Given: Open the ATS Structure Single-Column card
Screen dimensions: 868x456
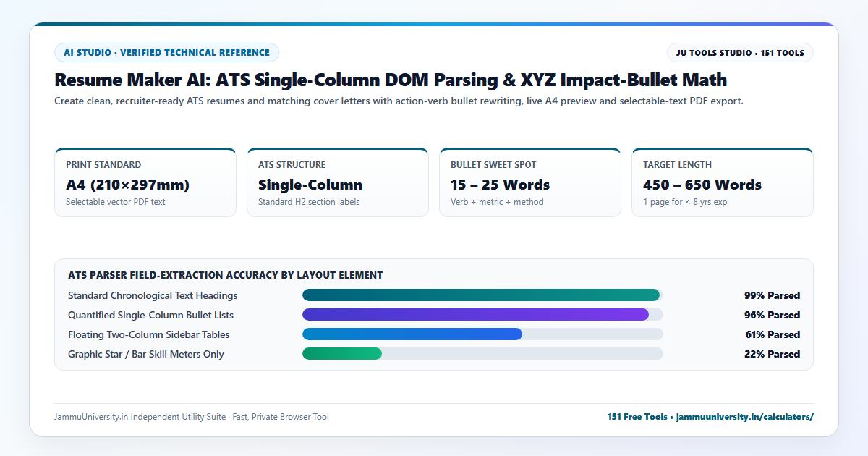Looking at the screenshot, I should tap(338, 182).
